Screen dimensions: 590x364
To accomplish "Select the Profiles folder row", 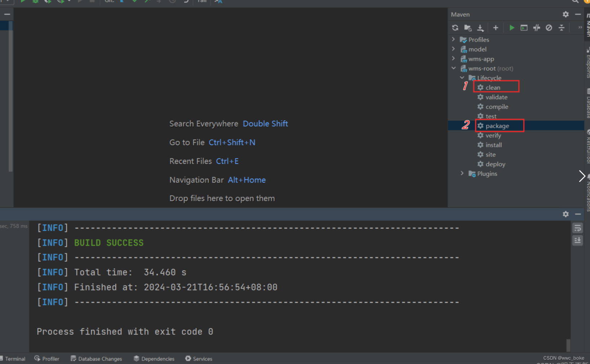I will (516, 40).
